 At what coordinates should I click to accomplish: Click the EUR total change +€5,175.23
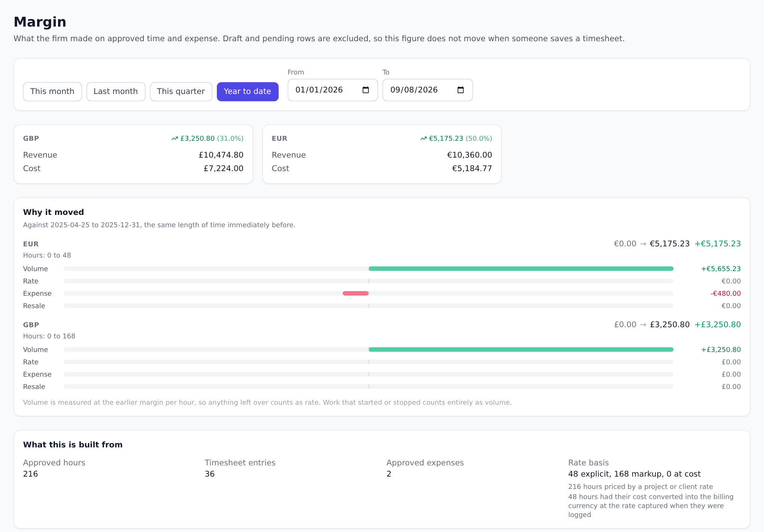point(718,244)
